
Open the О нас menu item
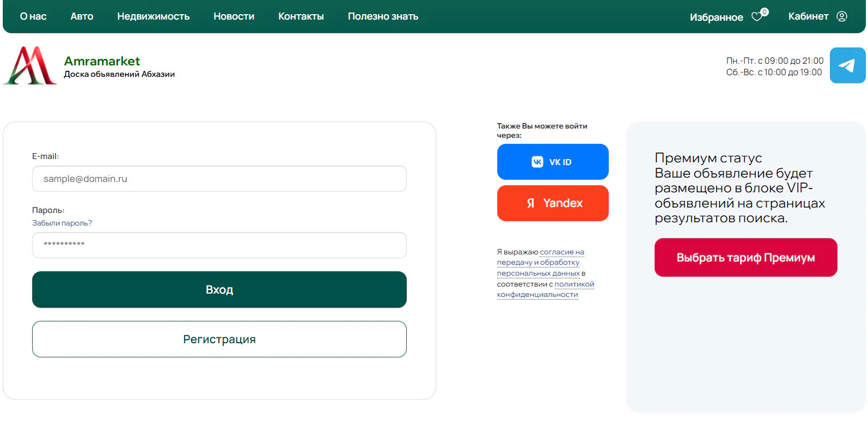pyautogui.click(x=33, y=16)
